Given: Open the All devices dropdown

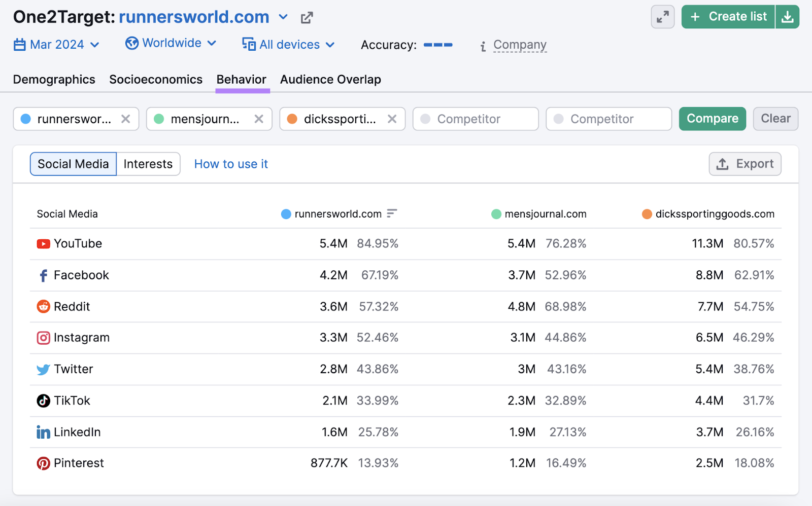Looking at the screenshot, I should 288,45.
